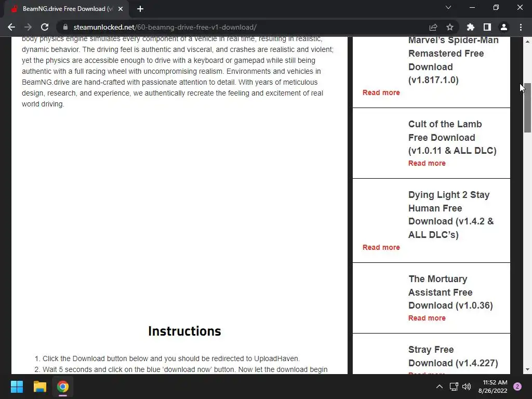532x399 pixels.
Task: Select the BeamNG.drive Free Download tab
Action: tap(67, 9)
